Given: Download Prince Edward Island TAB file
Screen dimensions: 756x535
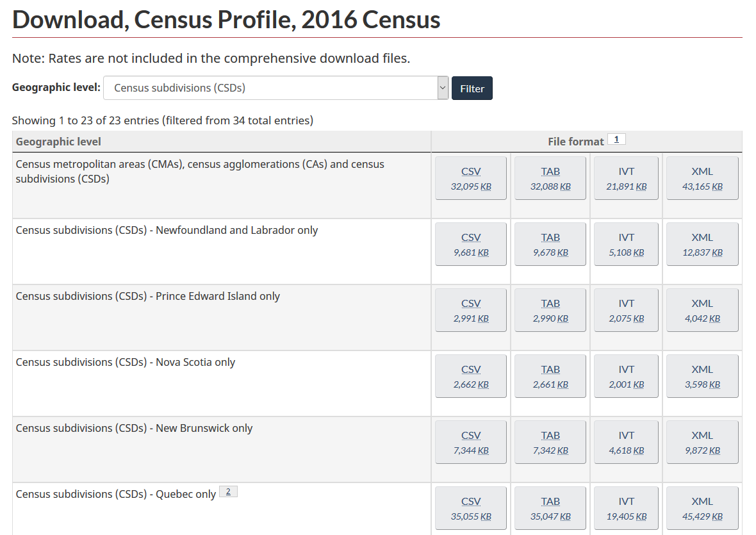Looking at the screenshot, I should tap(550, 310).
